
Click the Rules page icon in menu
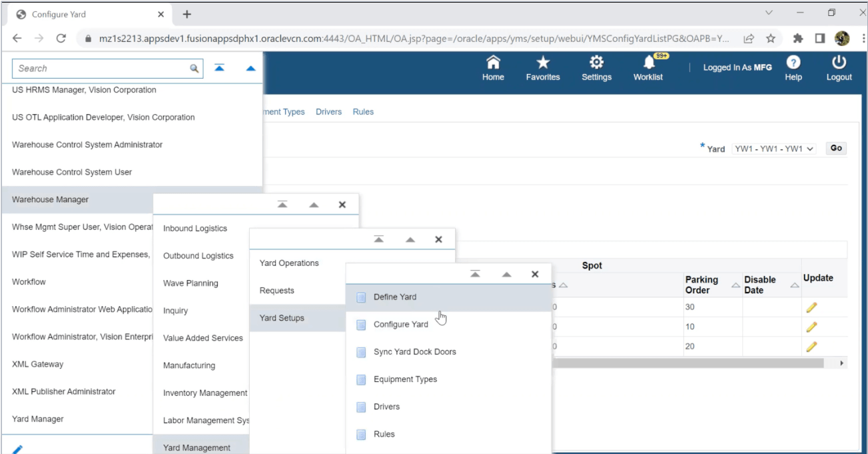(x=361, y=434)
